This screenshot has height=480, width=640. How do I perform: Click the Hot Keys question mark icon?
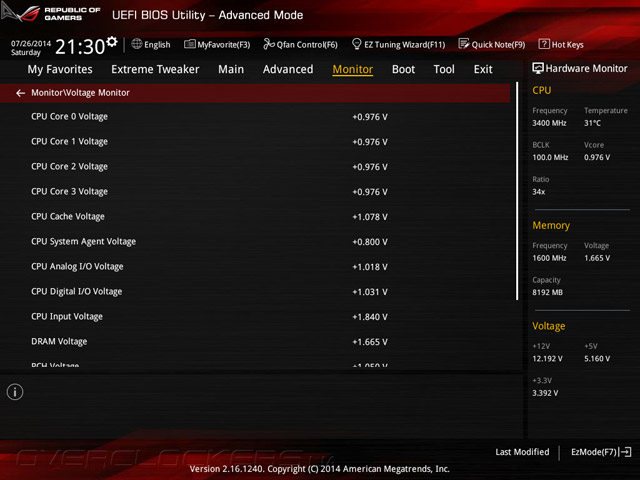[544, 44]
